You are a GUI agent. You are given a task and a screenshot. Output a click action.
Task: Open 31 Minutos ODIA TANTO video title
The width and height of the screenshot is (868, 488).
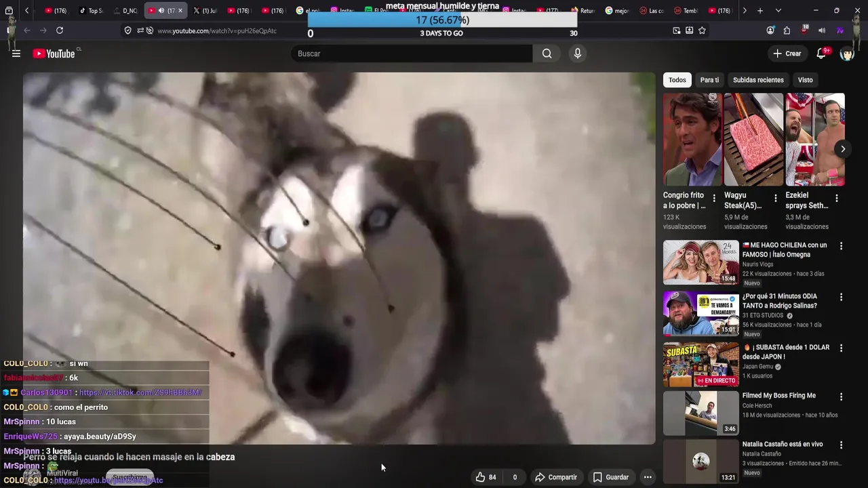coord(780,301)
